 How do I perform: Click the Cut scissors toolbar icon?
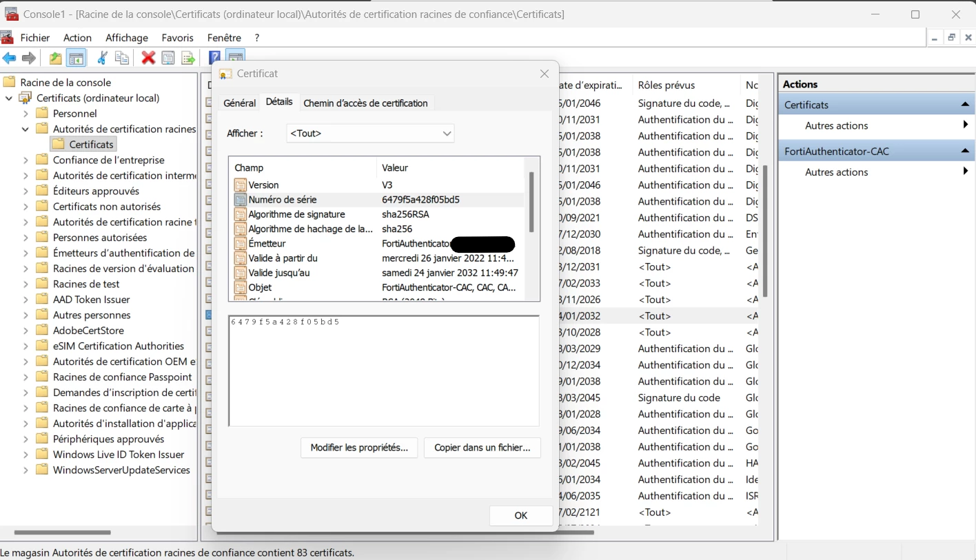pyautogui.click(x=102, y=59)
